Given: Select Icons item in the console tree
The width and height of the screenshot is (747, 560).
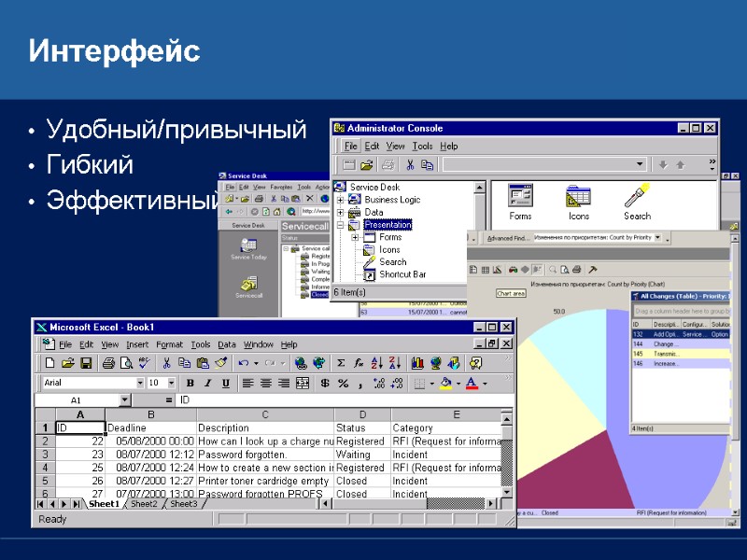Looking at the screenshot, I should click(389, 249).
